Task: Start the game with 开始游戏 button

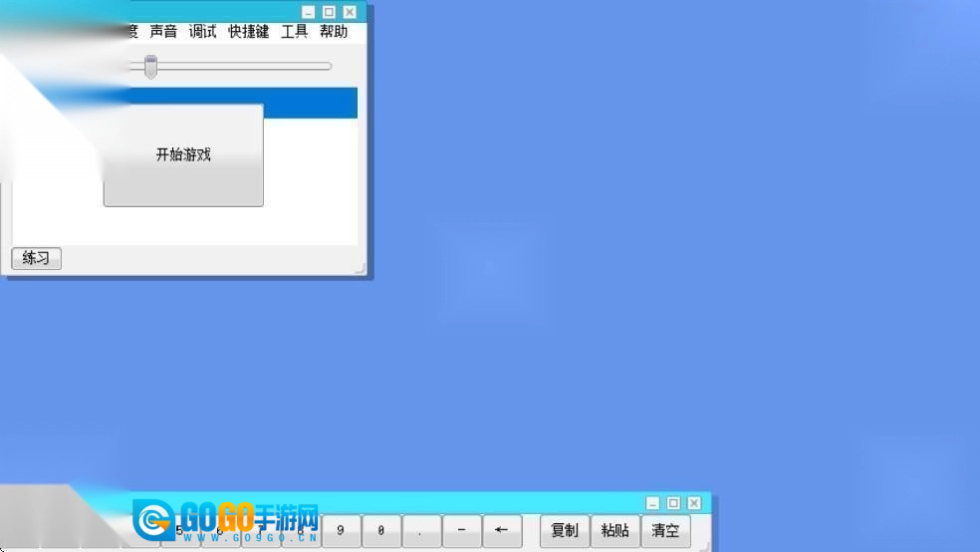Action: (x=183, y=155)
